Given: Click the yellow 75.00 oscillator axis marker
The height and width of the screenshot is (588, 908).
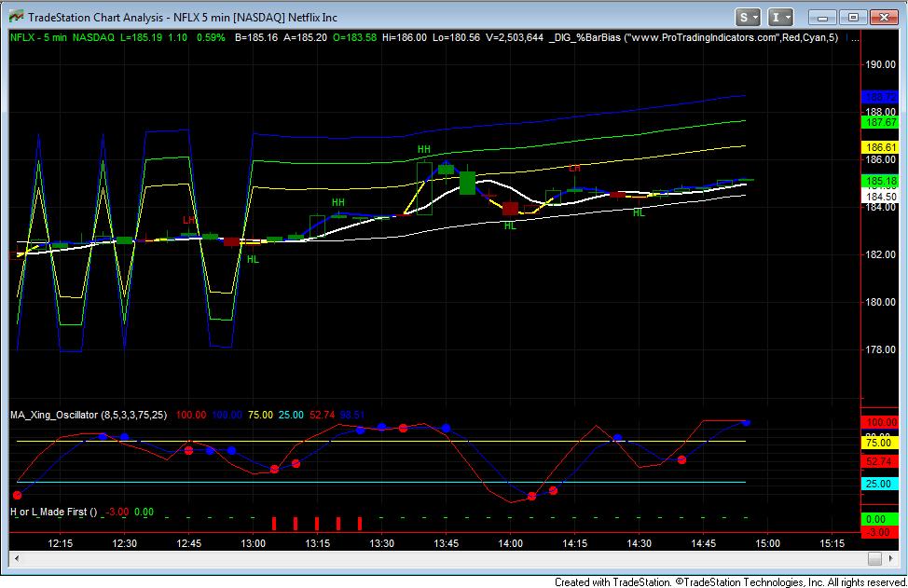Looking at the screenshot, I should tap(880, 443).
